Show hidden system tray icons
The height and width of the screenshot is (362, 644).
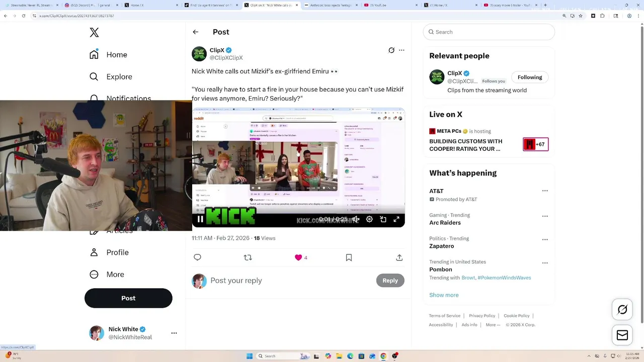[590, 356]
